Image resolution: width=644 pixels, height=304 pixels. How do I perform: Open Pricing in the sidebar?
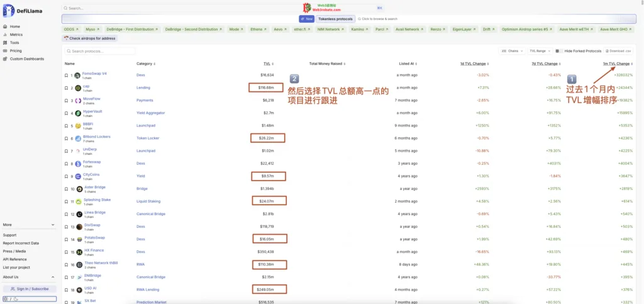tap(16, 51)
